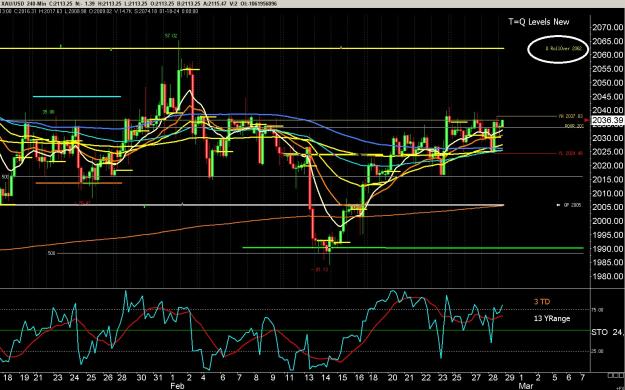Click date 27 on the time axis
Viewport: 625px width, 390px height.
476,378
